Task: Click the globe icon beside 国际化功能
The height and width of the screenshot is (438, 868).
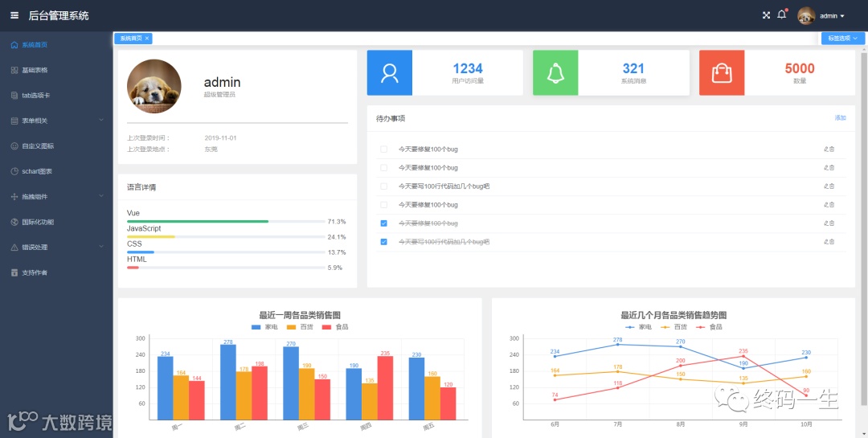Action: click(x=14, y=222)
